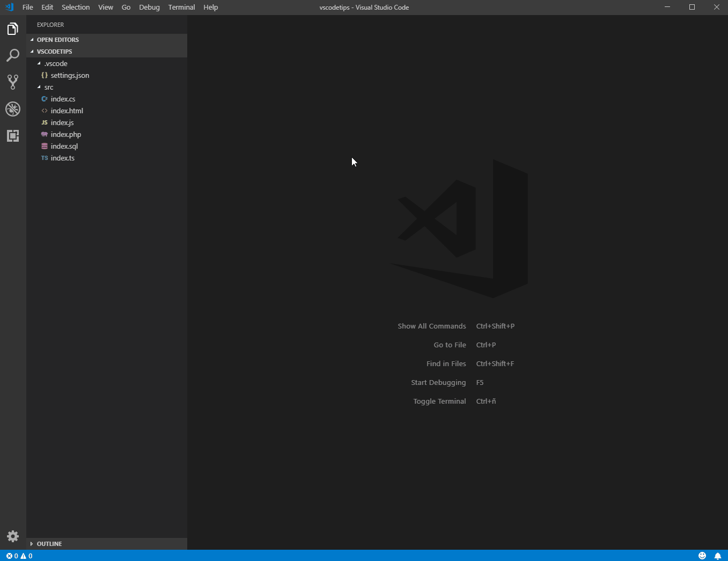Screen dimensions: 728x561
Task: Click the C# icon of index.cs
Action: pos(45,99)
